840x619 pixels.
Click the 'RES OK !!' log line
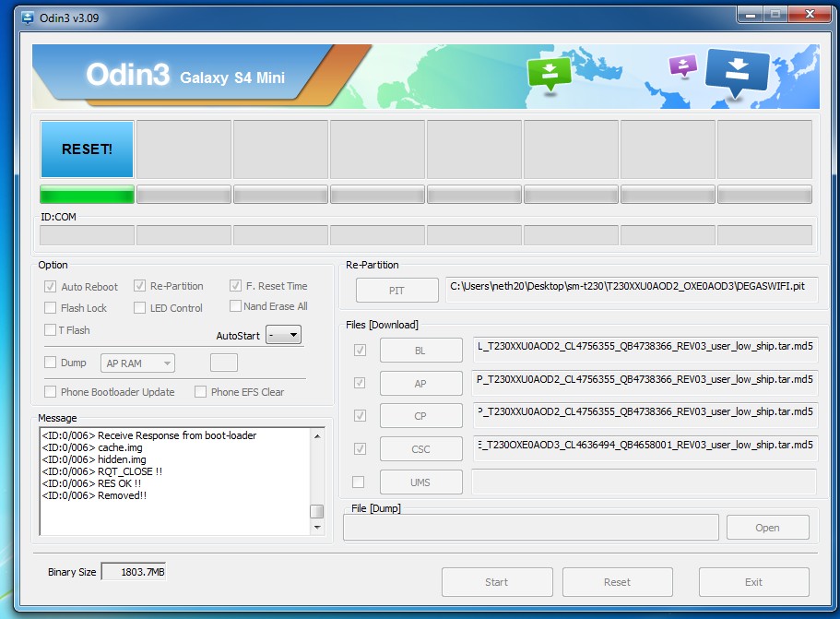click(91, 483)
